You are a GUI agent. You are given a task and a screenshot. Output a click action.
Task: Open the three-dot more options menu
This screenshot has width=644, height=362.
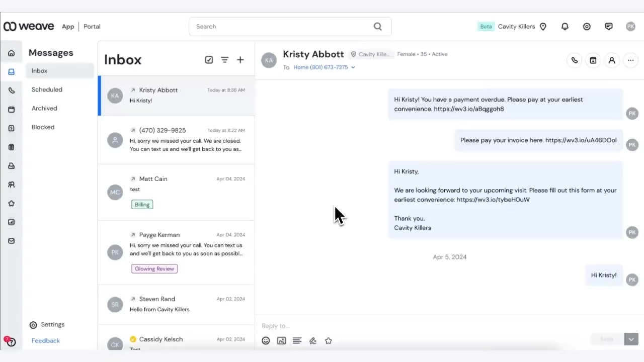click(630, 60)
